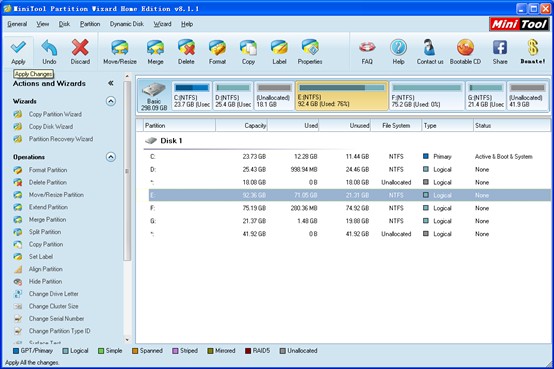Click the Split Partition icon in Operations
554x369 pixels.
[18, 232]
